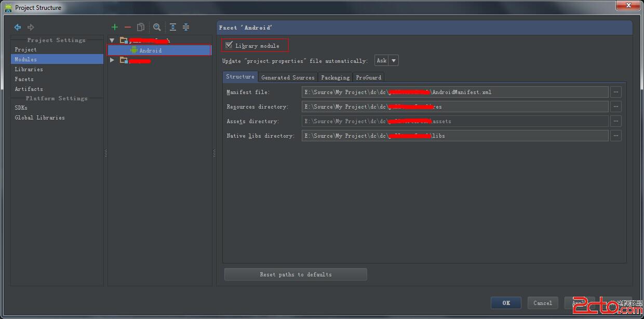
Task: Open Libraries settings section
Action: coord(29,69)
